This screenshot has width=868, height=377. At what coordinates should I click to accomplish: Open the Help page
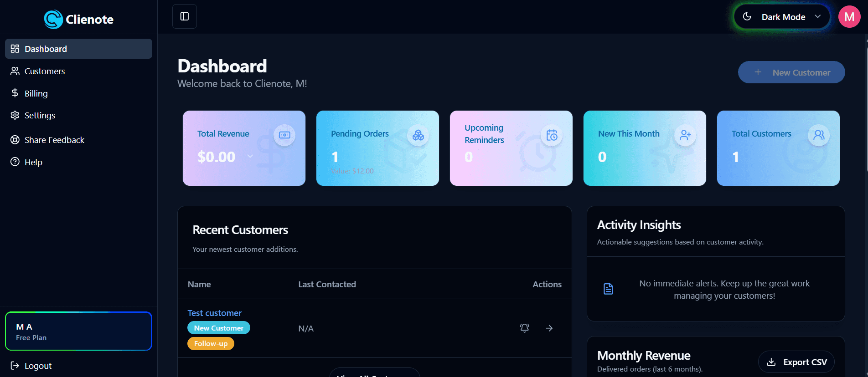pyautogui.click(x=78, y=162)
